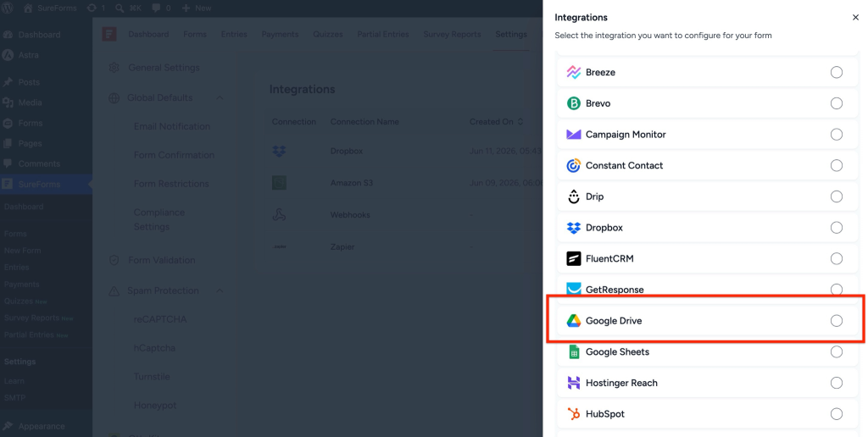The height and width of the screenshot is (437, 868).
Task: Click the Zapier connection icon
Action: (279, 246)
